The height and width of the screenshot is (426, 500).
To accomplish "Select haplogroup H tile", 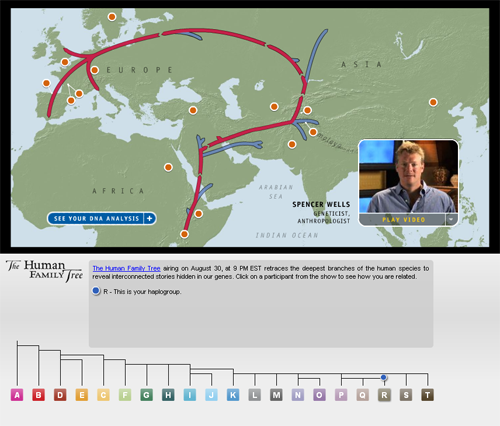I will pos(168,395).
